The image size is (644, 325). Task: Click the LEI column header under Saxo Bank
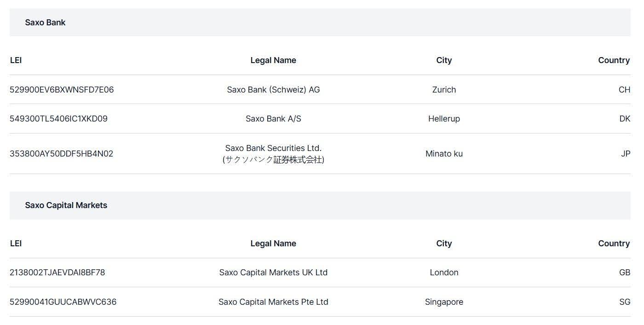click(16, 60)
